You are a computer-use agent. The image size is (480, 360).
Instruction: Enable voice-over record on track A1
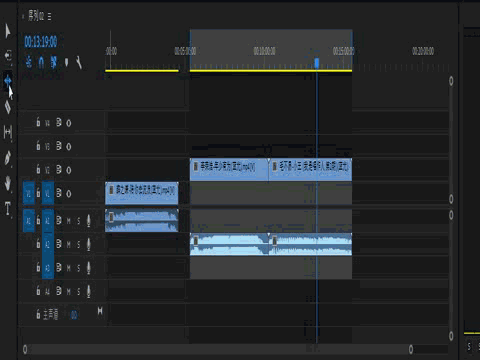click(x=89, y=221)
